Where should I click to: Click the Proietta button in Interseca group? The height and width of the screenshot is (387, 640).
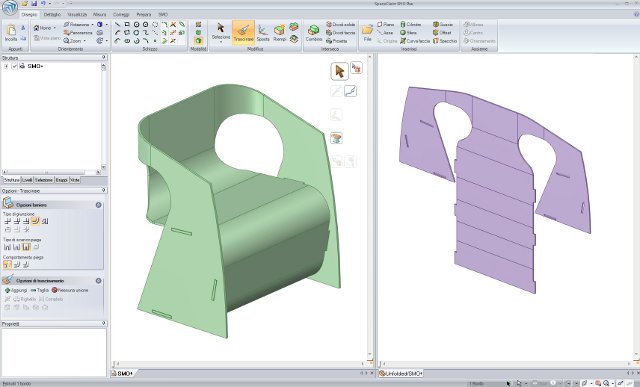(x=337, y=41)
